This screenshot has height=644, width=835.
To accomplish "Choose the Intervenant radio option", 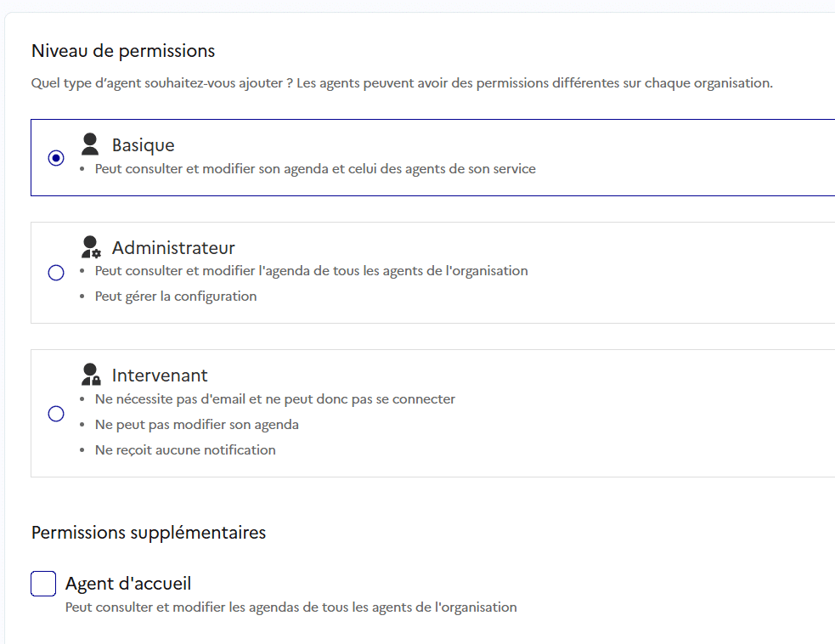I will 56,414.
